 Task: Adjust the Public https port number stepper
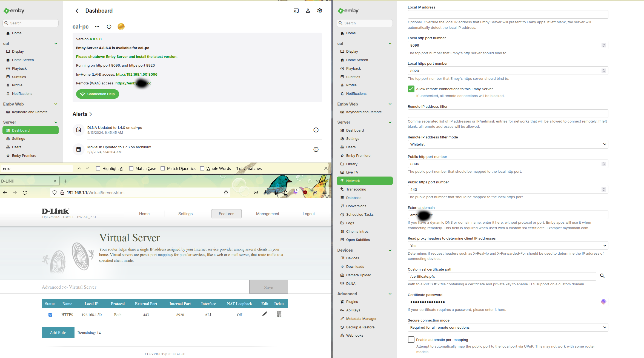pos(604,189)
